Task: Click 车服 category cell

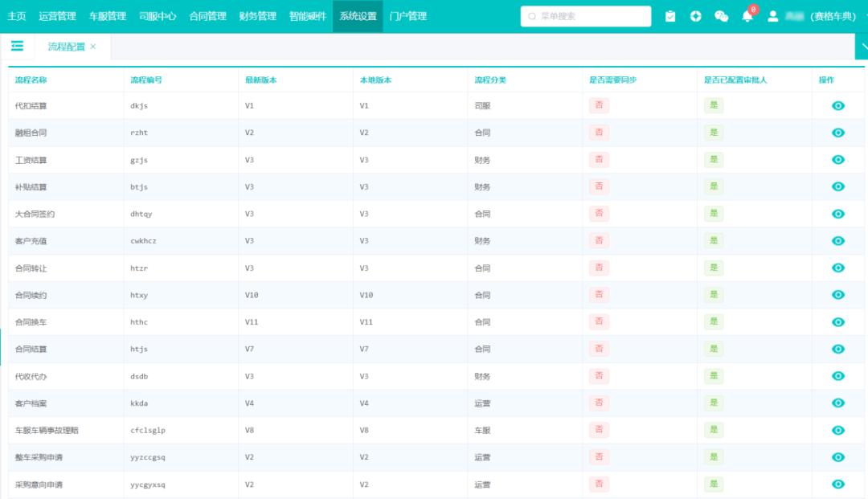Action: click(x=482, y=431)
